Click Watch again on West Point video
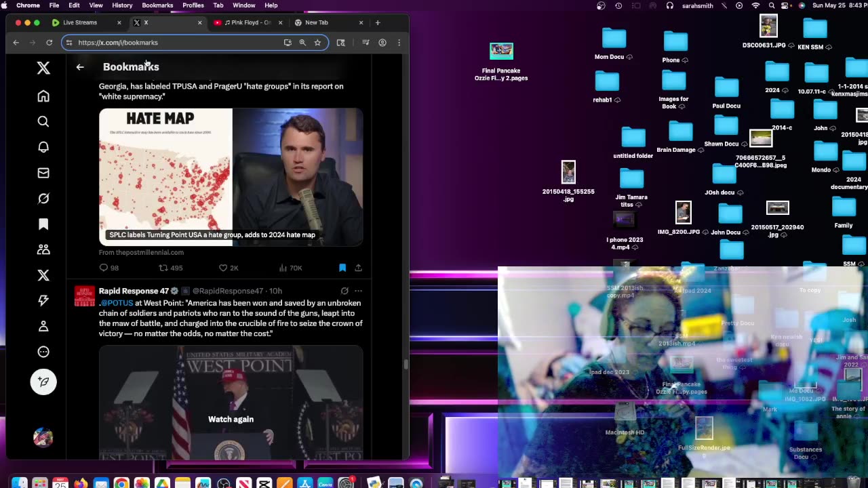 pyautogui.click(x=231, y=419)
